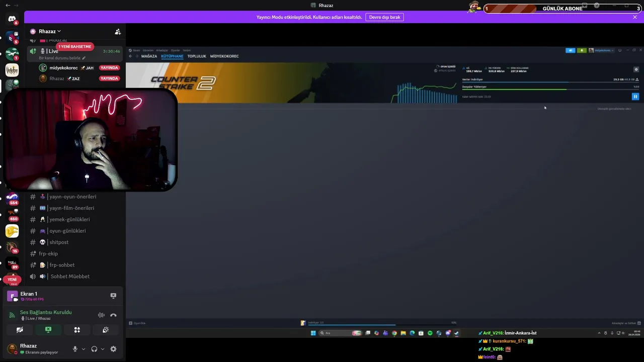Open Discord direct messages home icon

[12, 19]
